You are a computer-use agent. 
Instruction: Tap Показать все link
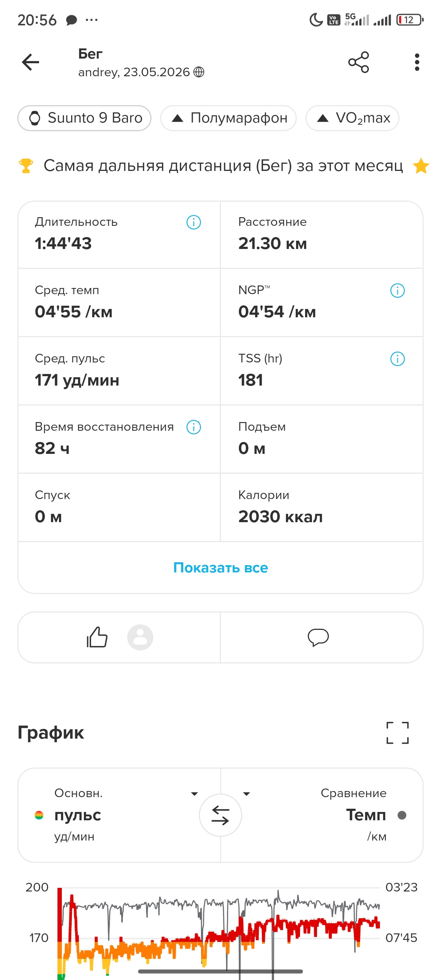coord(220,568)
